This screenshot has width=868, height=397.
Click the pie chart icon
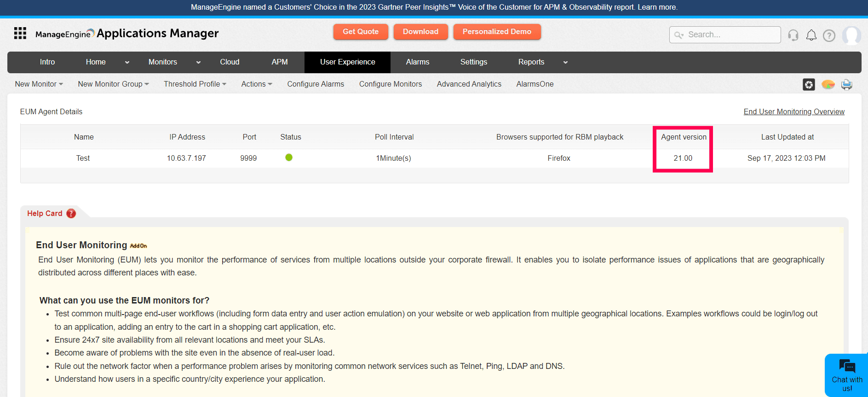(x=828, y=84)
